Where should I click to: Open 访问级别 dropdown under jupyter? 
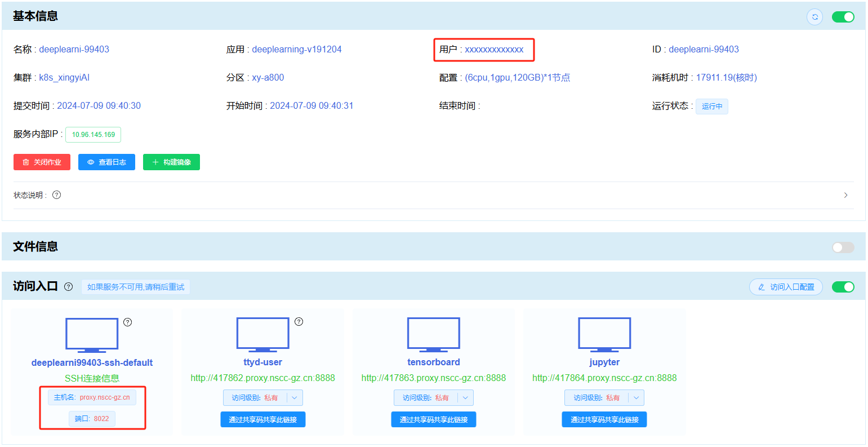click(604, 398)
